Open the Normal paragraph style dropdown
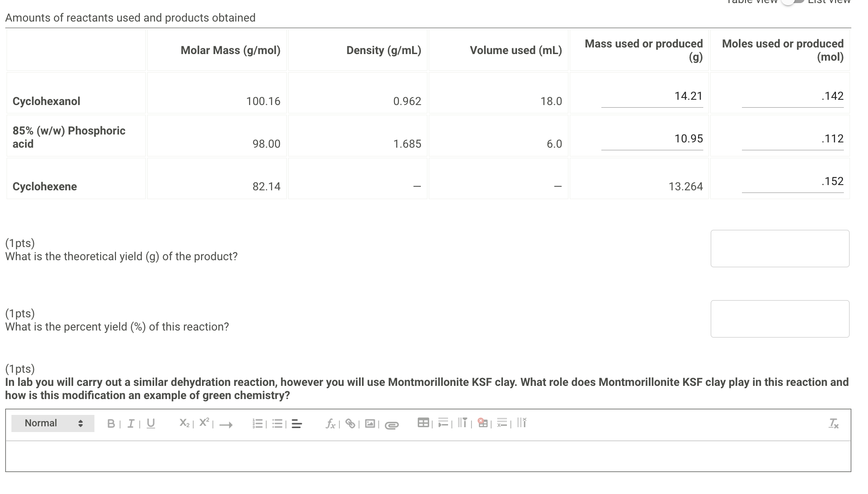This screenshot has width=868, height=494. [53, 423]
